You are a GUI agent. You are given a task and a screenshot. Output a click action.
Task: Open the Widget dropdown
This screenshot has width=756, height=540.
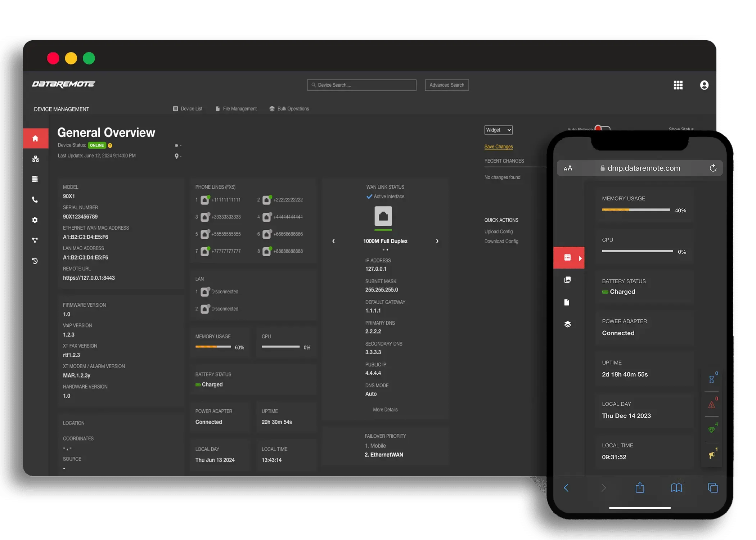[x=498, y=130]
